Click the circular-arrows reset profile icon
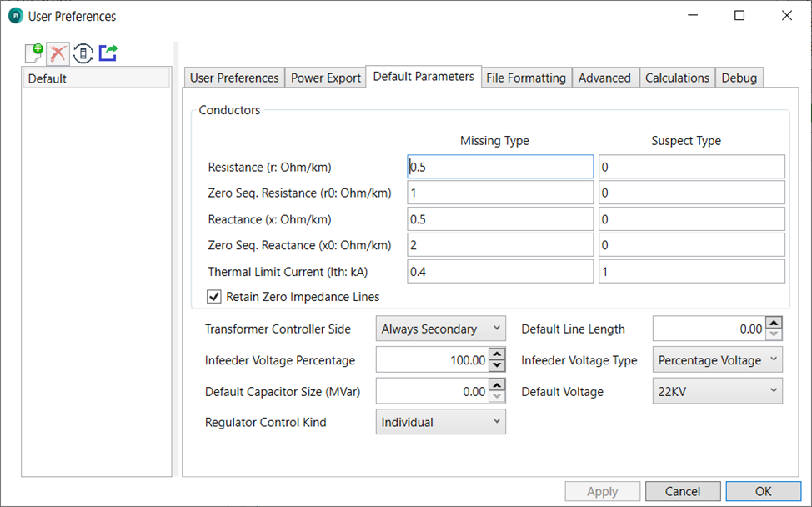This screenshot has width=812, height=507. 83,53
